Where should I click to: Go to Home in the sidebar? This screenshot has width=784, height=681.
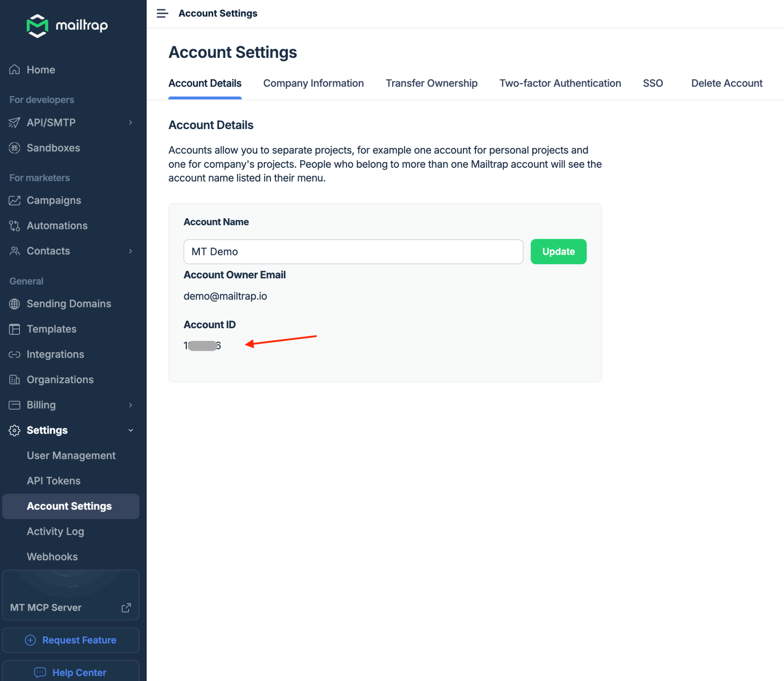(x=41, y=70)
